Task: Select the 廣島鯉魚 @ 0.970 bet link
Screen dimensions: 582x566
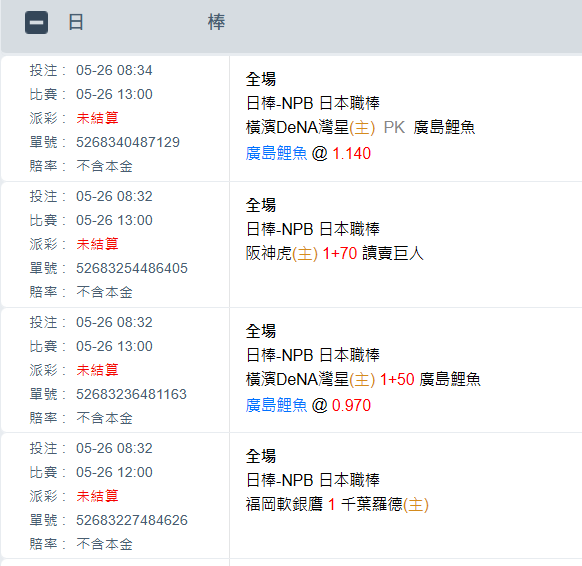Action: (x=308, y=405)
